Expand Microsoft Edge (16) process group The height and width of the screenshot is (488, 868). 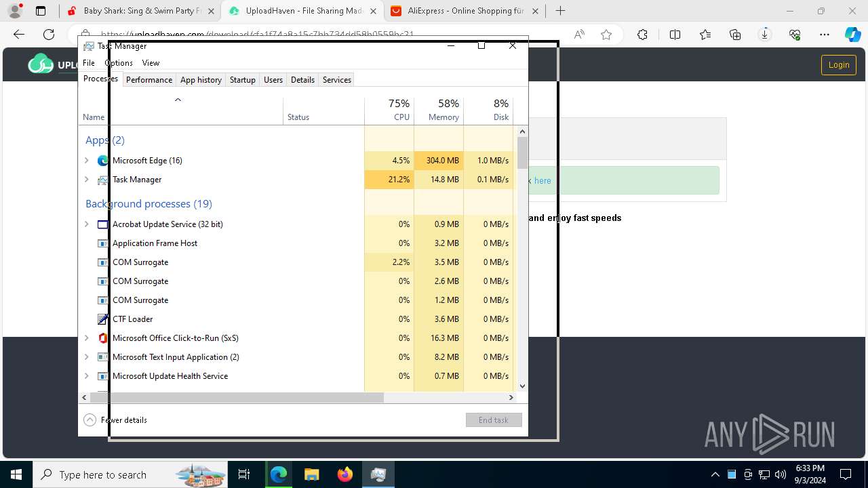coord(86,161)
